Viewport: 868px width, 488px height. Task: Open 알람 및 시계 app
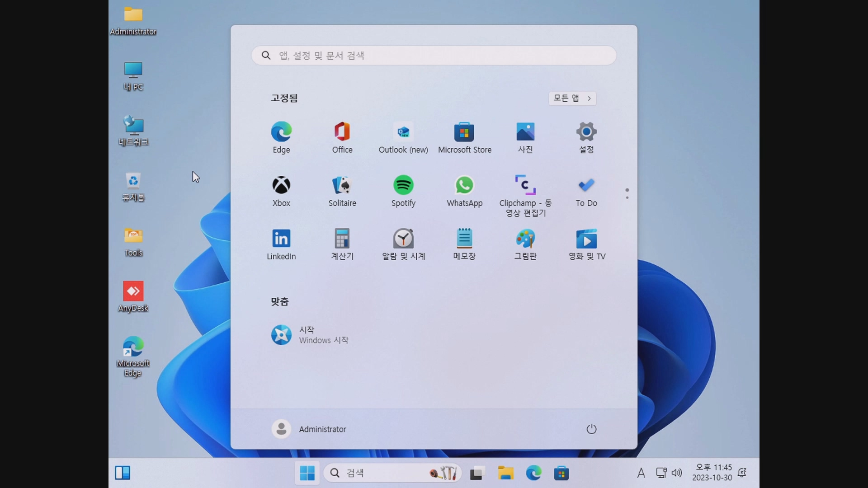coord(403,244)
